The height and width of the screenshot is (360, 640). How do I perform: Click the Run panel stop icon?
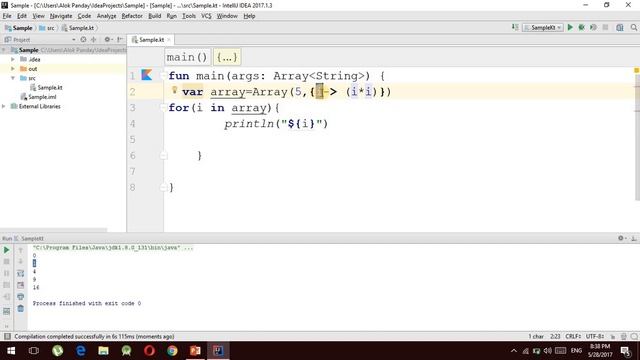pos(7,262)
